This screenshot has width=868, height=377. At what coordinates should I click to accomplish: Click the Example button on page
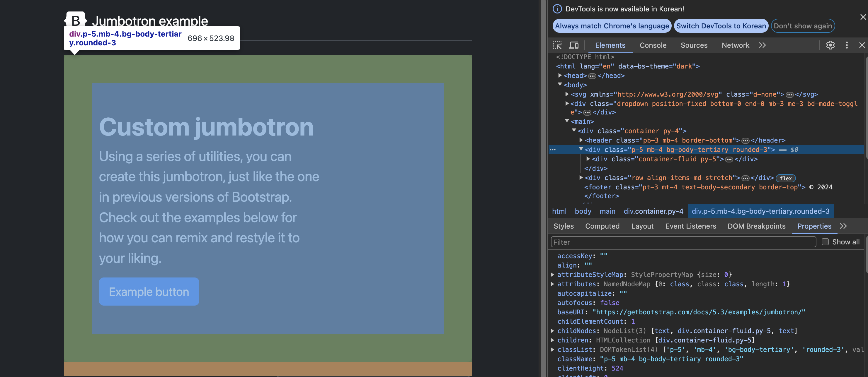point(149,292)
